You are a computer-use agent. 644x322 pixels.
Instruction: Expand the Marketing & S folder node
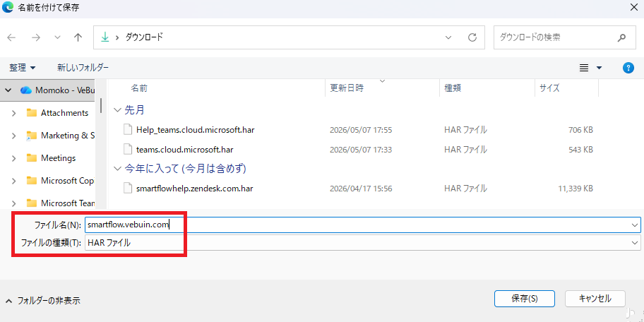coord(13,136)
